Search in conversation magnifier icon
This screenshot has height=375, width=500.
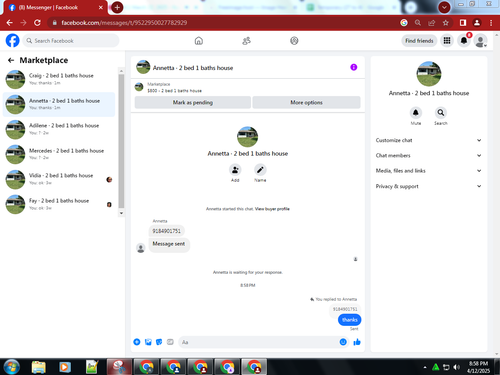[441, 113]
